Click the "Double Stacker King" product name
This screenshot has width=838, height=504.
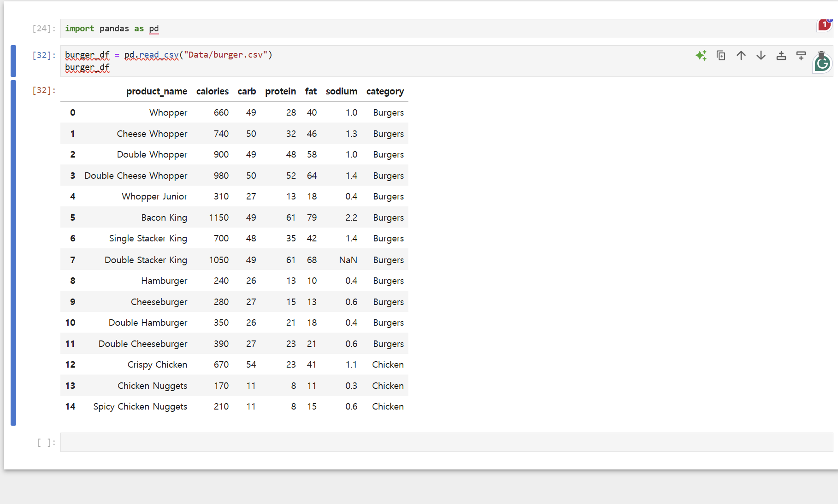point(146,260)
